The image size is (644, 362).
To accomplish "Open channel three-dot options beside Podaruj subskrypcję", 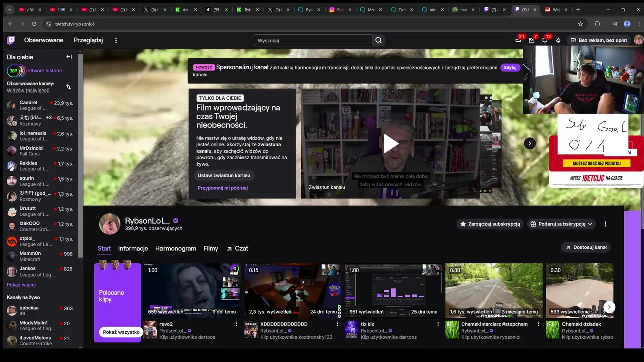I will tap(605, 224).
